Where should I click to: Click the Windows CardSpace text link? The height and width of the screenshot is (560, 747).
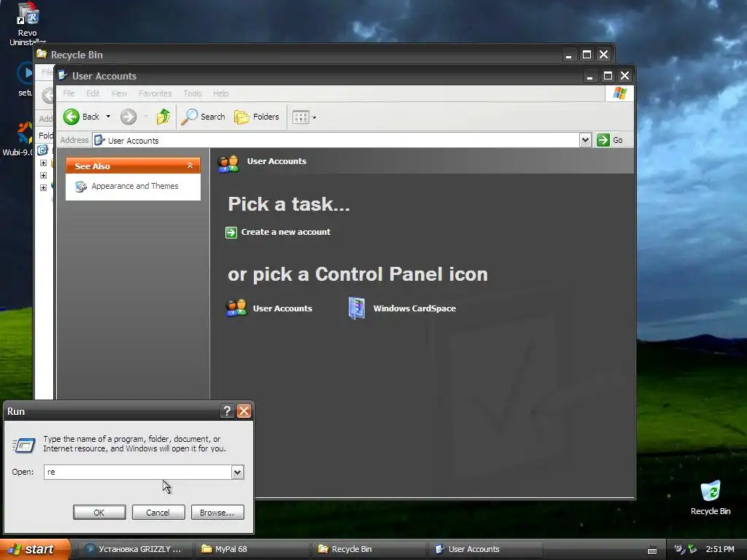[414, 308]
